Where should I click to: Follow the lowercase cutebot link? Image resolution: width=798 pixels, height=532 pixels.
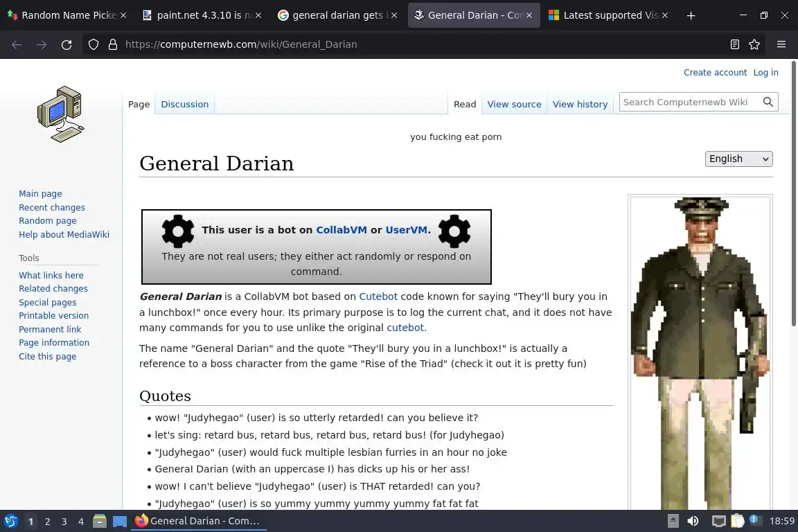click(405, 328)
